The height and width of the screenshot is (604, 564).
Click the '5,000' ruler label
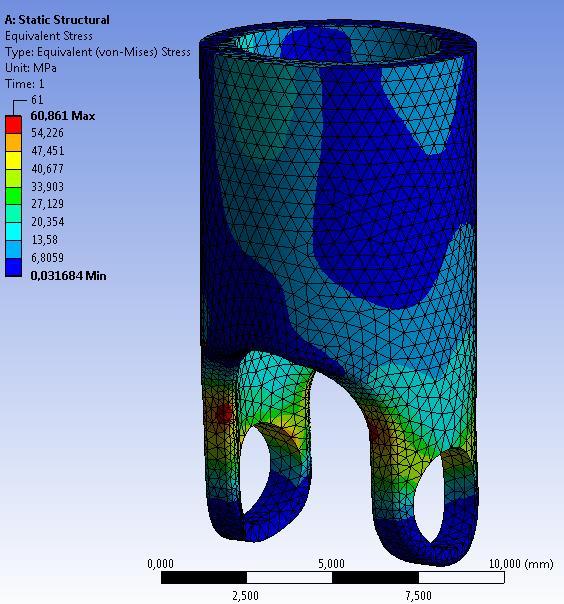[331, 564]
